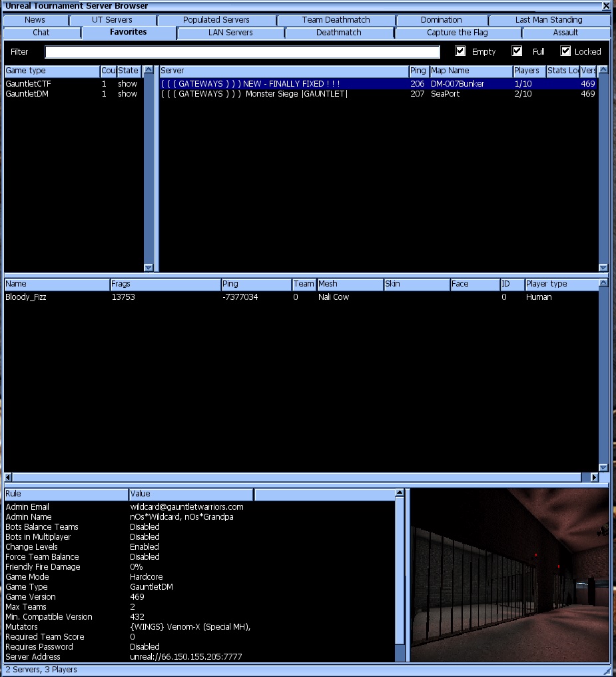Sort by Ping column in server list

(418, 71)
